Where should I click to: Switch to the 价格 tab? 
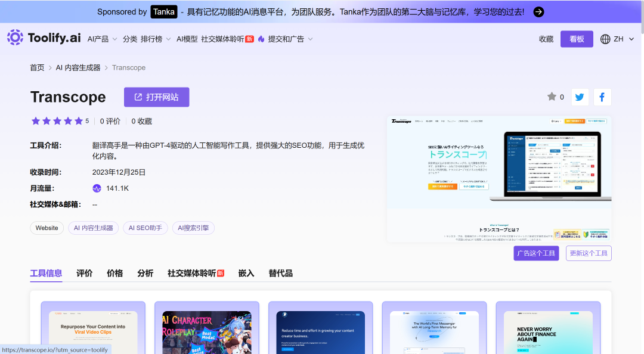(115, 274)
